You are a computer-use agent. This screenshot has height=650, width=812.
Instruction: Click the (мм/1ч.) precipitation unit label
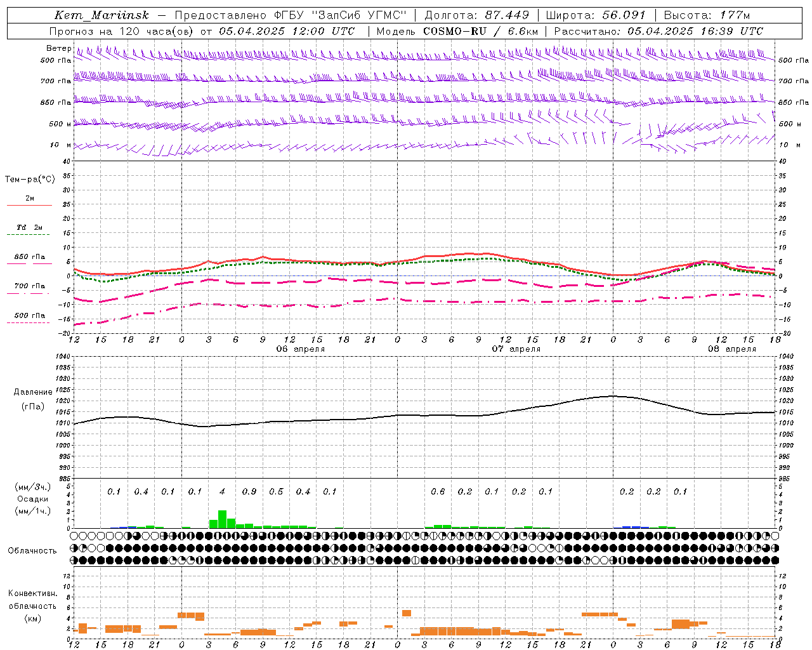(x=33, y=511)
